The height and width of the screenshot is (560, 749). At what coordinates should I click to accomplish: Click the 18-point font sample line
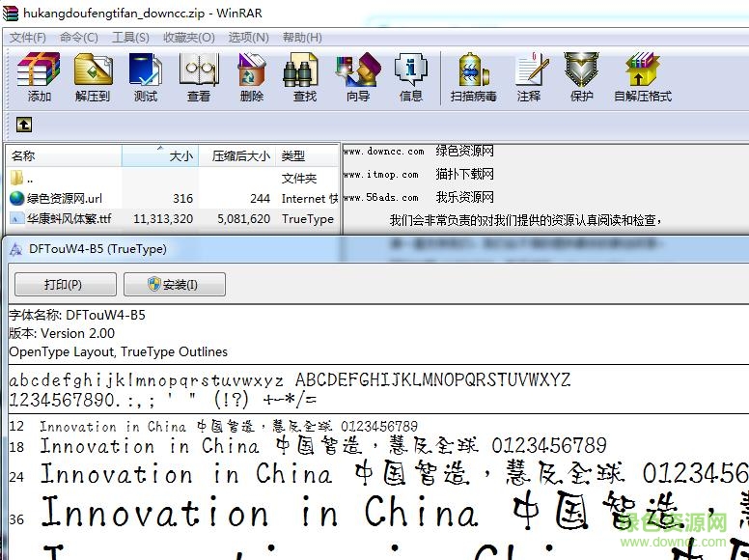(x=323, y=446)
